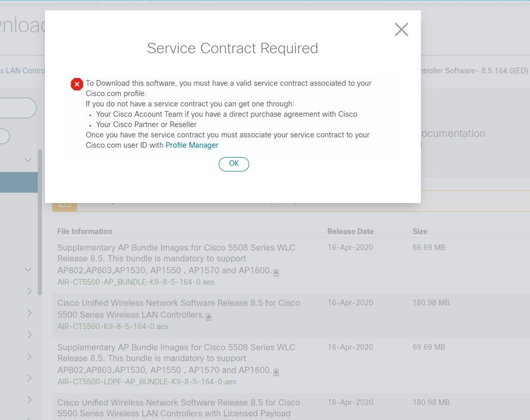Collapse the second down-chevron in sidebar
530x420 pixels.
tap(28, 270)
